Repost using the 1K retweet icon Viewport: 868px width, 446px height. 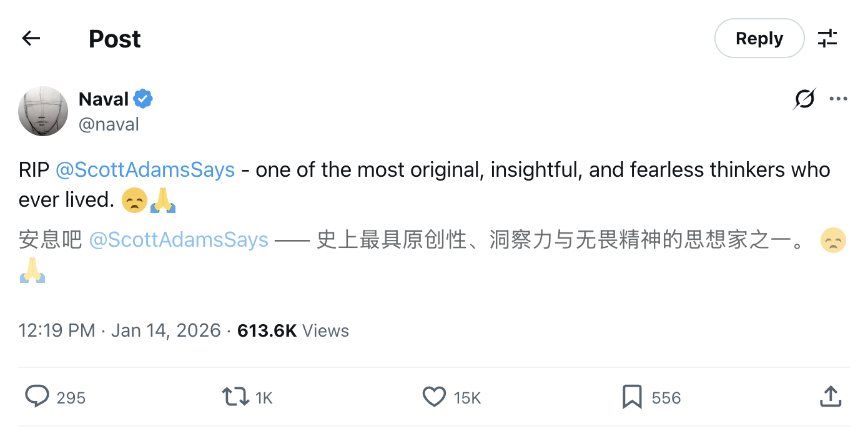pos(235,397)
